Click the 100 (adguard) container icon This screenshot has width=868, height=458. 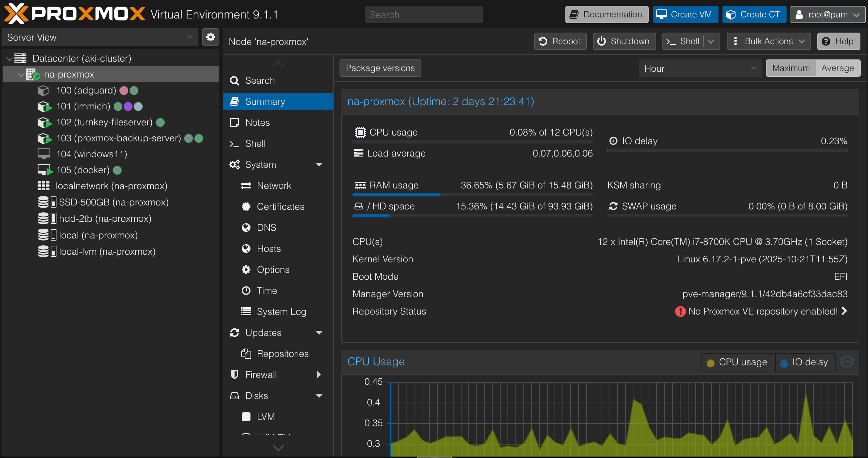43,91
